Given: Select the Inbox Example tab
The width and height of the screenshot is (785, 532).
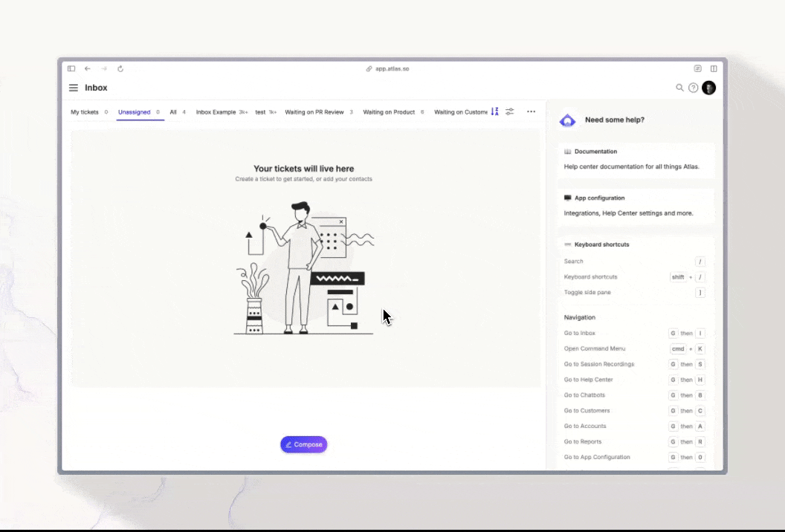Looking at the screenshot, I should [216, 112].
